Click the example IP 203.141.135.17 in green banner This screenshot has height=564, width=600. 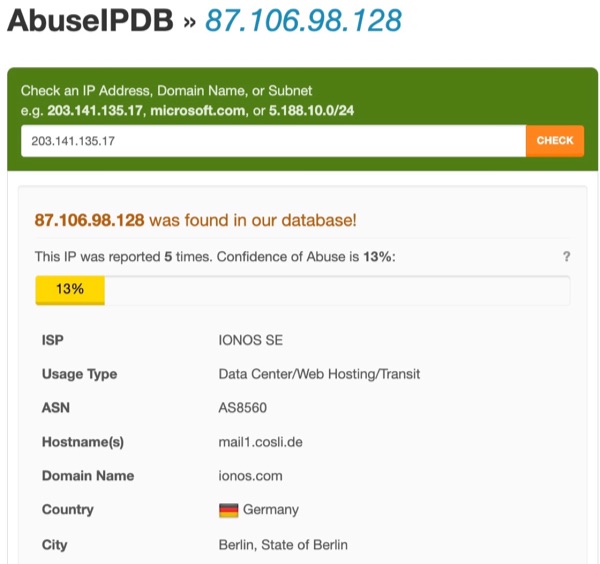point(95,111)
